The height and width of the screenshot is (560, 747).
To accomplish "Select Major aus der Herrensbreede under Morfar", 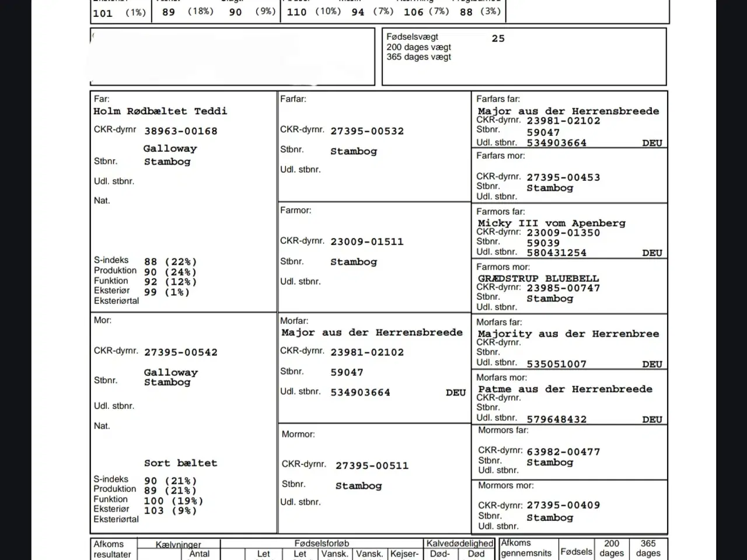I will tap(372, 332).
